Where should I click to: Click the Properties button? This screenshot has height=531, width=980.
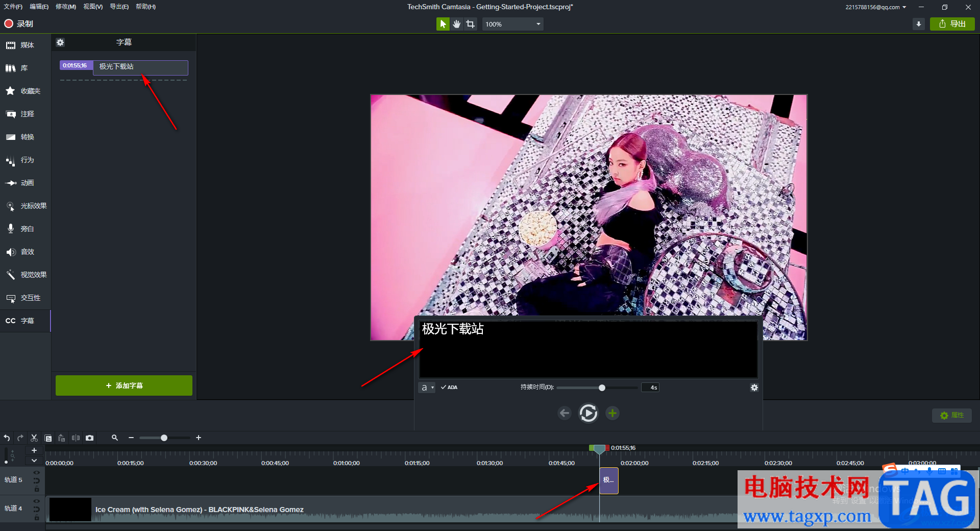coord(952,415)
